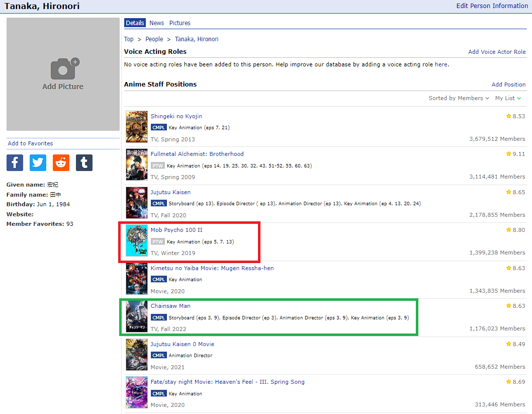
Task: Open the Jujutsu Kaisen title link
Action: coord(170,192)
